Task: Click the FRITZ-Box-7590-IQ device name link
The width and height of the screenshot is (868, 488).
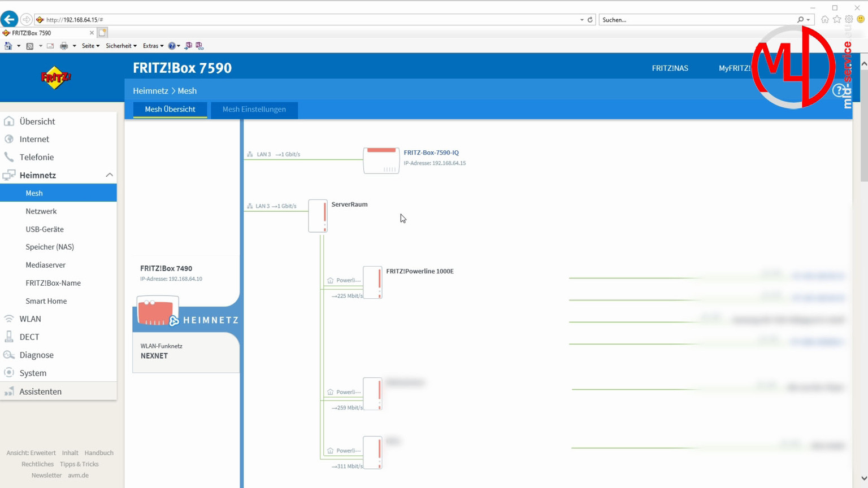Action: click(x=431, y=152)
